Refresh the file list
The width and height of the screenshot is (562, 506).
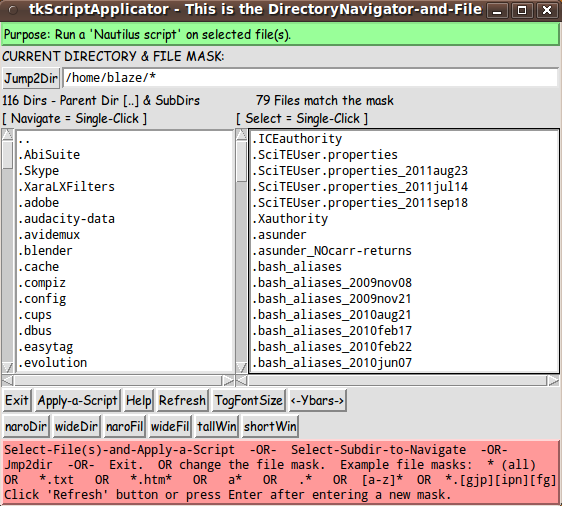(182, 400)
